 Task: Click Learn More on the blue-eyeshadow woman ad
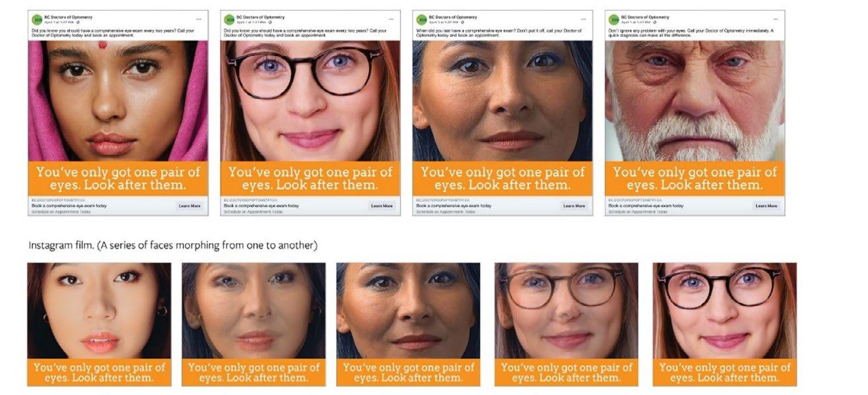(x=574, y=206)
